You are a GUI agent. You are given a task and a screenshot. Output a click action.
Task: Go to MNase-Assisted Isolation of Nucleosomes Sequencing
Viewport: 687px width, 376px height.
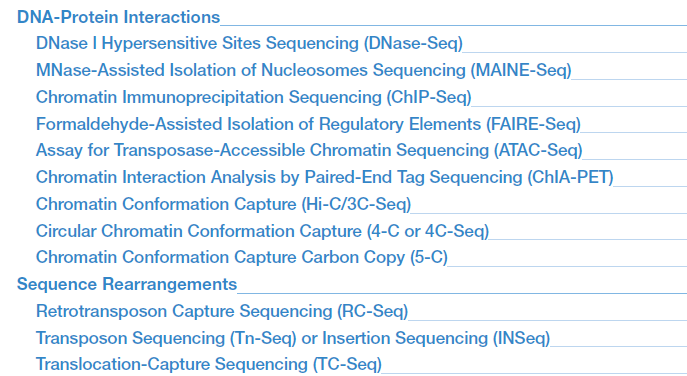(304, 70)
